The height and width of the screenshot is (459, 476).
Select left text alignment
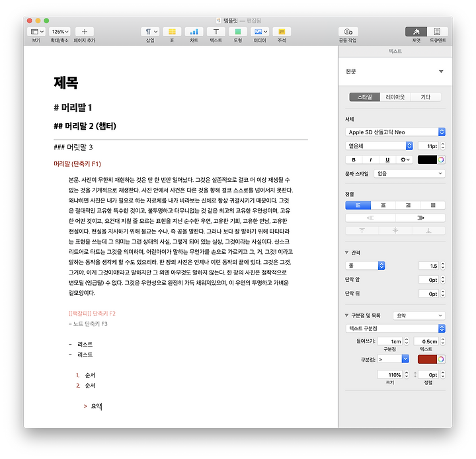pyautogui.click(x=358, y=205)
